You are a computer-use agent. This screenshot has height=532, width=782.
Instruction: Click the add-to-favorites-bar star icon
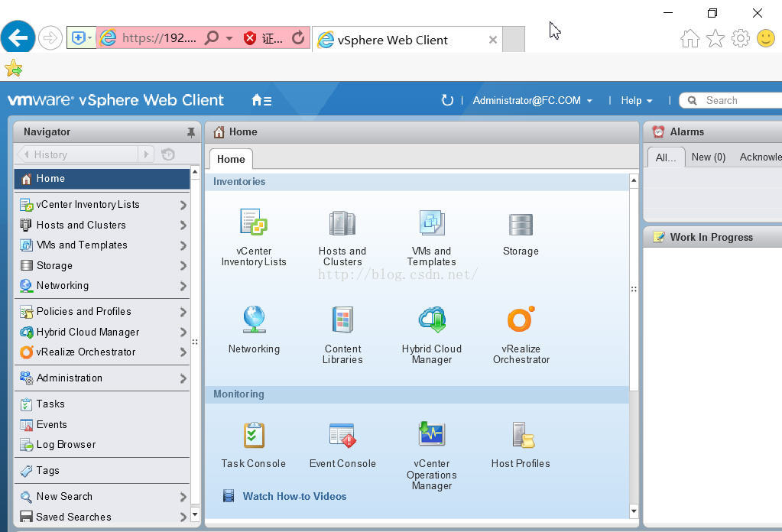[14, 68]
